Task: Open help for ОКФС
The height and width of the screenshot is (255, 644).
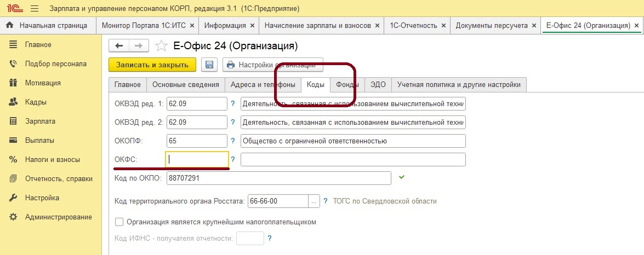Action: click(233, 159)
